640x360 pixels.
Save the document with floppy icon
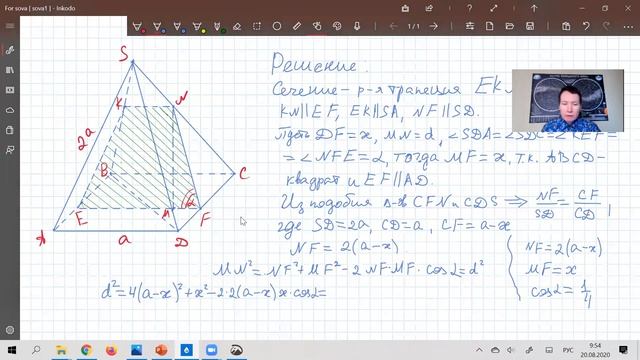coord(530,27)
